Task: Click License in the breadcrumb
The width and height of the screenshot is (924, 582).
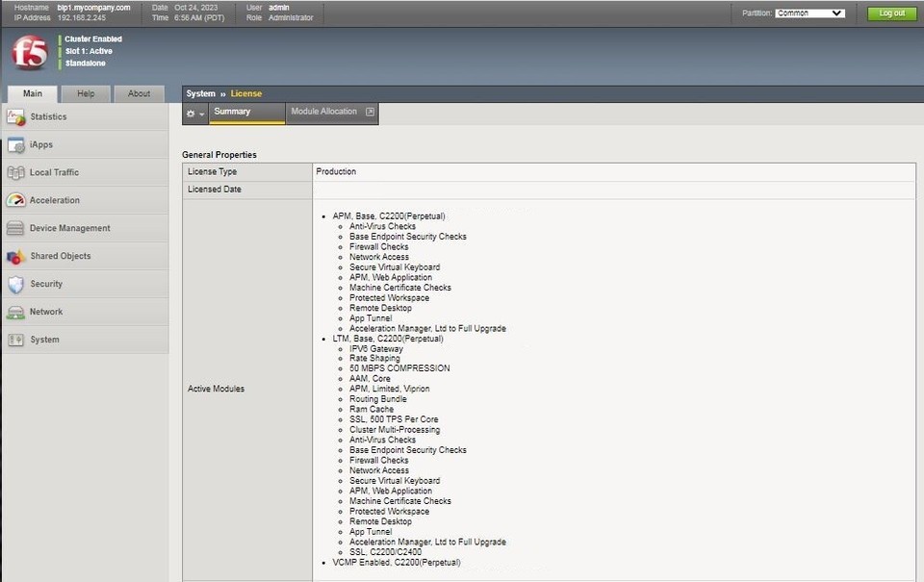Action: [246, 93]
